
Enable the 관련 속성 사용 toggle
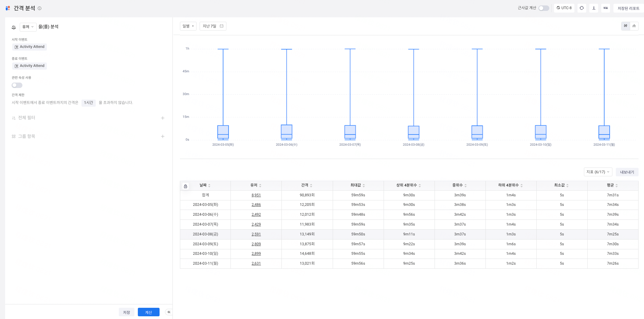pos(17,85)
